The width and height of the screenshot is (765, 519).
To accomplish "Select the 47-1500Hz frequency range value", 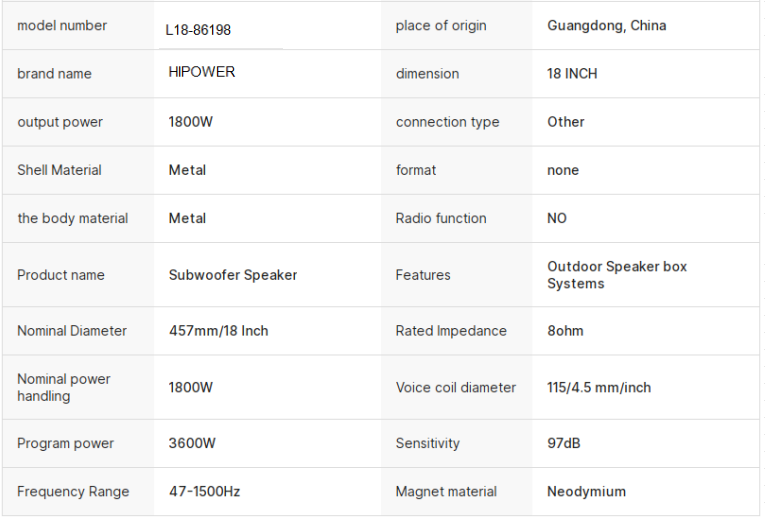I will tap(204, 491).
